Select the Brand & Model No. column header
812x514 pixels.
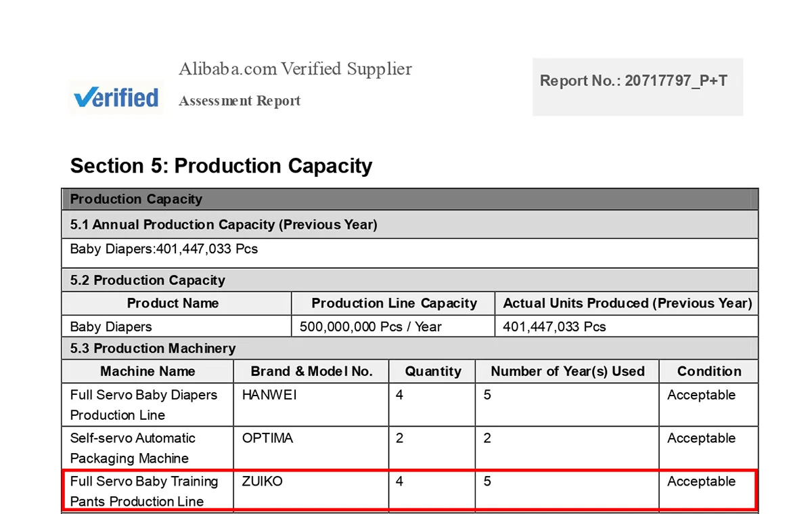311,371
